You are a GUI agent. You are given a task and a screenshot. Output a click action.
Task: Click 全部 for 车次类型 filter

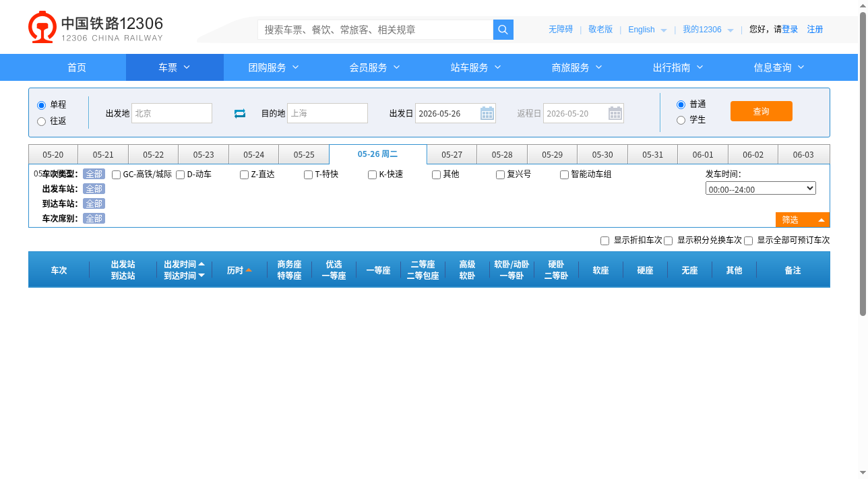[94, 174]
